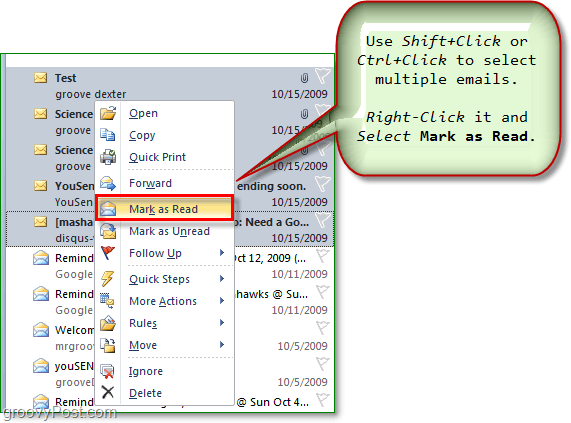571x423 pixels.
Task: Click the More Actions icon in menu
Action: pyautogui.click(x=107, y=301)
